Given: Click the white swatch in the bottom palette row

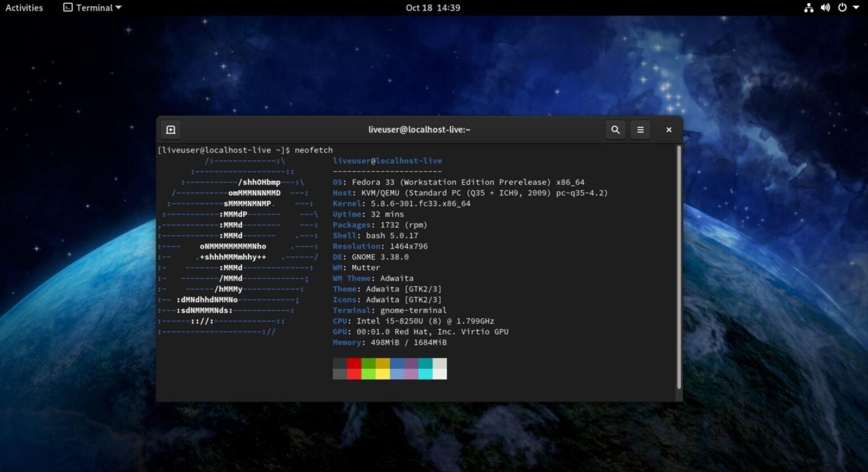Looking at the screenshot, I should pos(440,374).
